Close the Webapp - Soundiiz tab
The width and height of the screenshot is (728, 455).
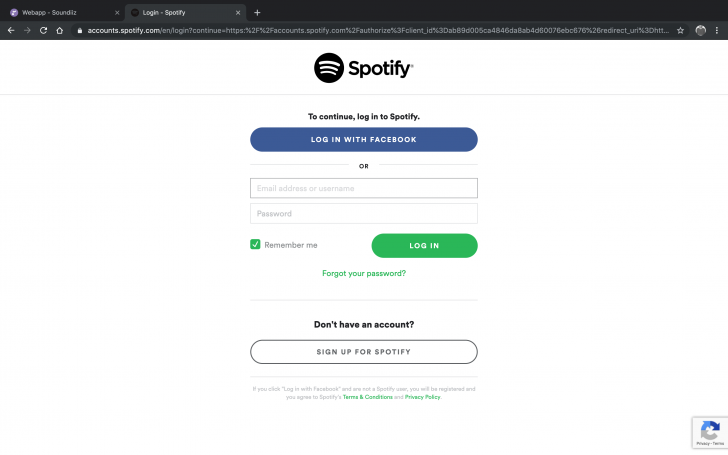[x=117, y=13]
